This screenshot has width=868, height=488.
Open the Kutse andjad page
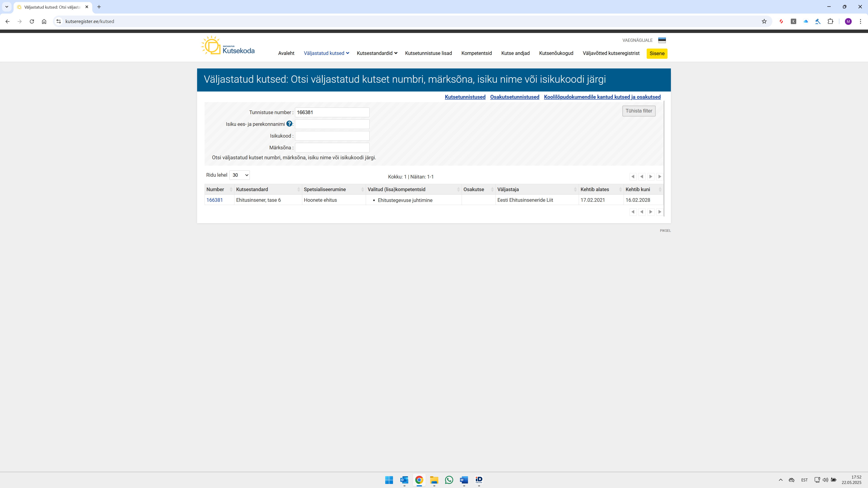pyautogui.click(x=515, y=53)
